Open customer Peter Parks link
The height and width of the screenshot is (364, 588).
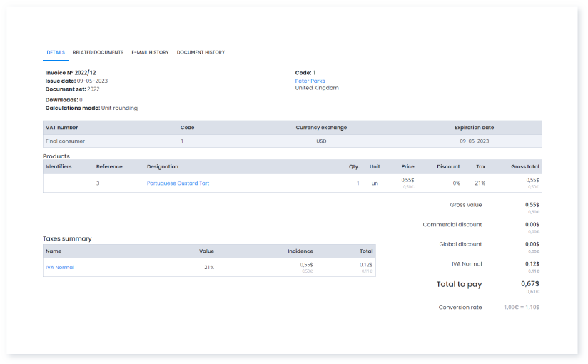pos(310,81)
